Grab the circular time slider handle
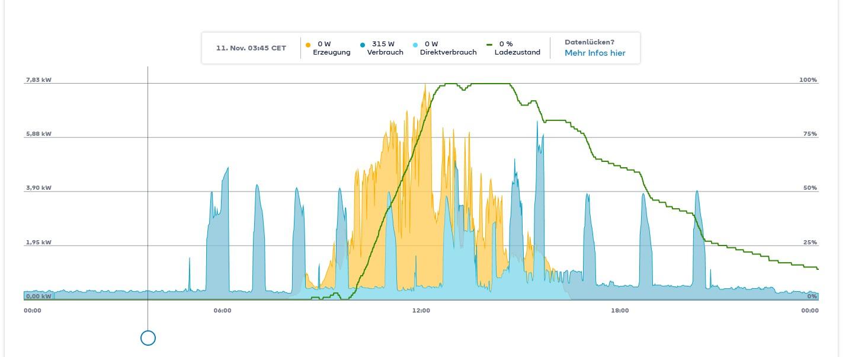This screenshot has width=868, height=357. tap(148, 338)
